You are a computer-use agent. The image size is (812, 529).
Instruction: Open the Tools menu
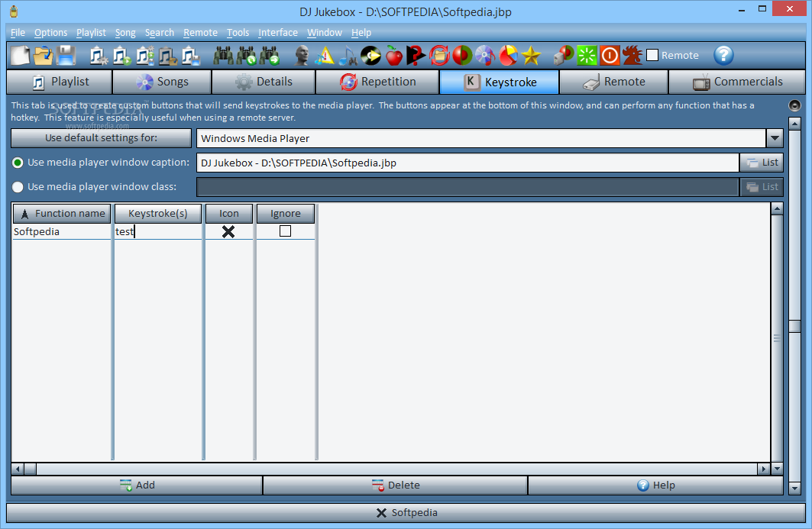(x=238, y=33)
